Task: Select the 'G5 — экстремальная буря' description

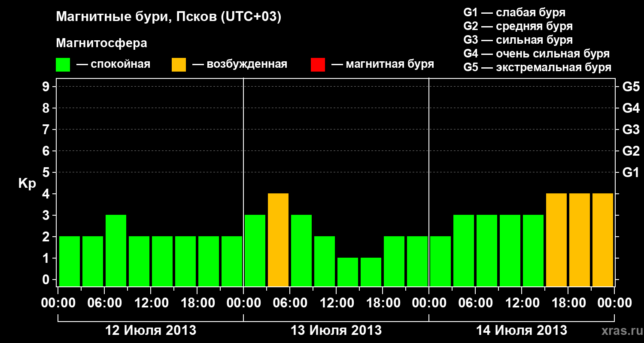Action: (x=538, y=68)
